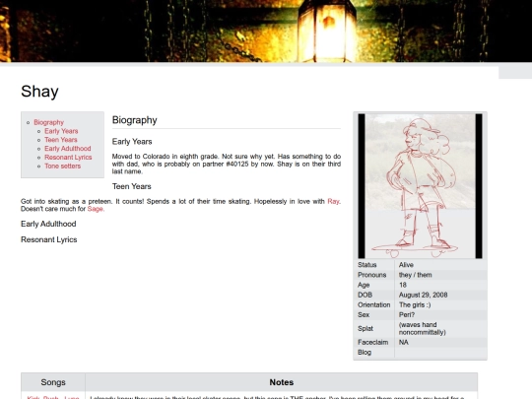Screen dimensions: 532x399
Task: Select the Pronouns value they / them
Action: [x=416, y=275]
